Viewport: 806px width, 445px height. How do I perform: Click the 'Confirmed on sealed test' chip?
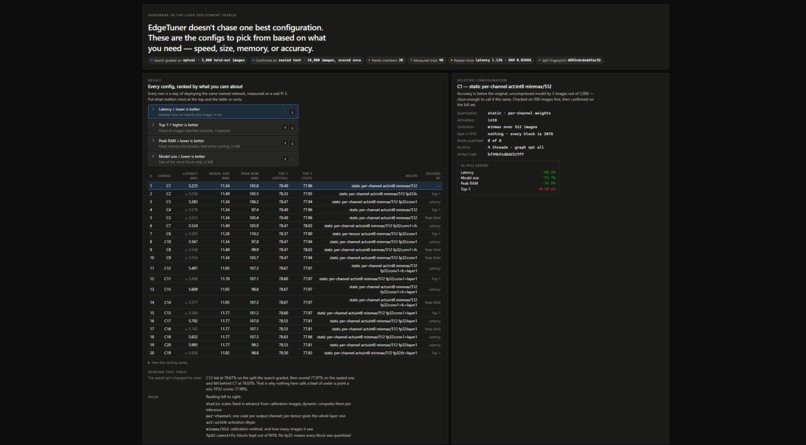(x=307, y=60)
